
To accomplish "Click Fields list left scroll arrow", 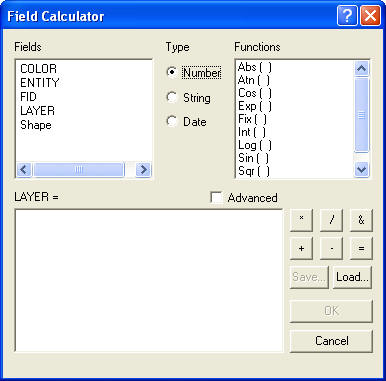I will click(x=24, y=170).
